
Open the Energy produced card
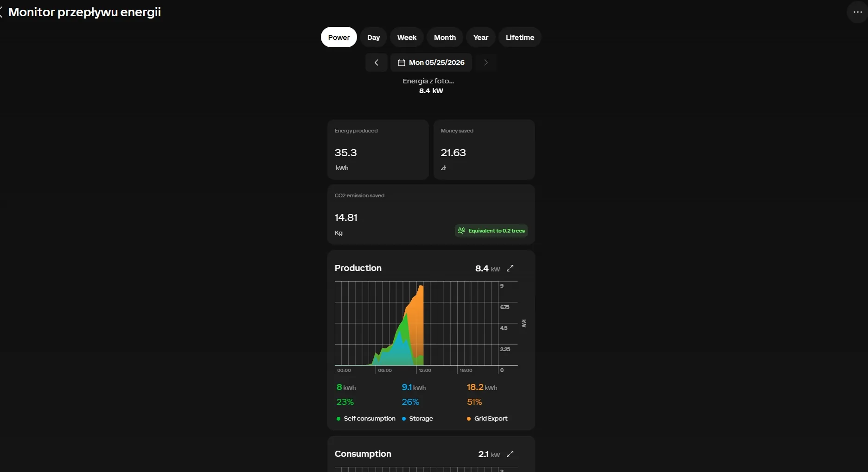coord(378,150)
